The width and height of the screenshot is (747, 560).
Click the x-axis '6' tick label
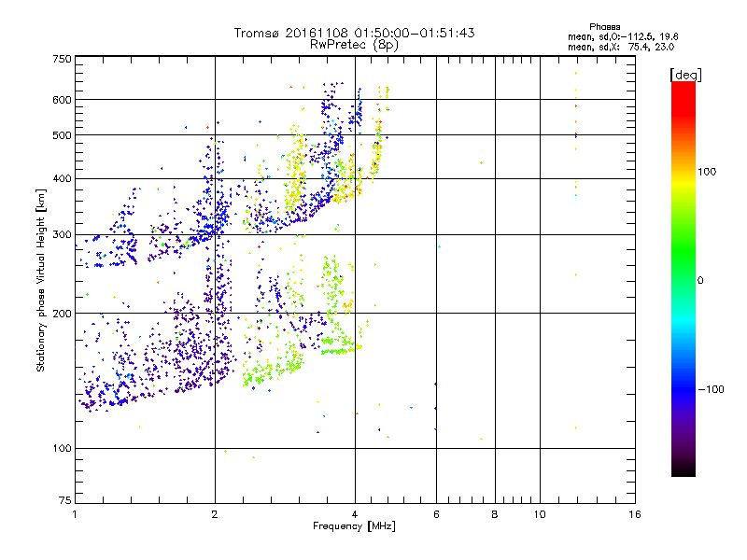coord(436,514)
